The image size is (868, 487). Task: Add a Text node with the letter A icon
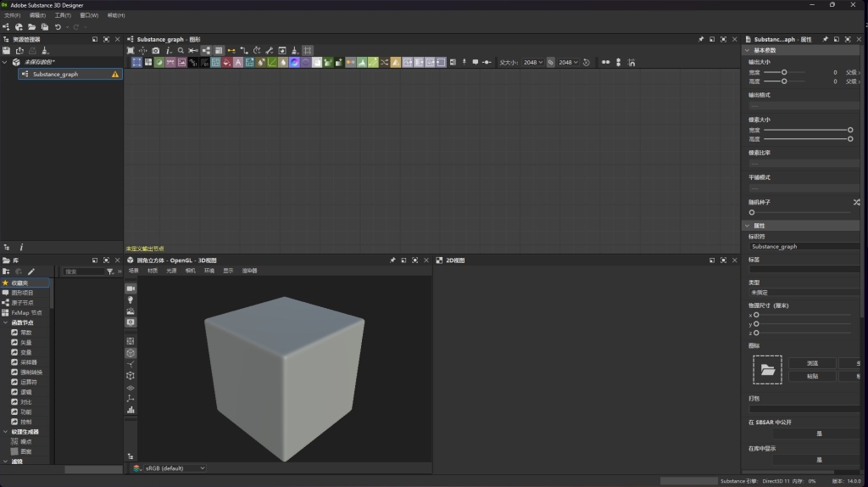pos(238,63)
